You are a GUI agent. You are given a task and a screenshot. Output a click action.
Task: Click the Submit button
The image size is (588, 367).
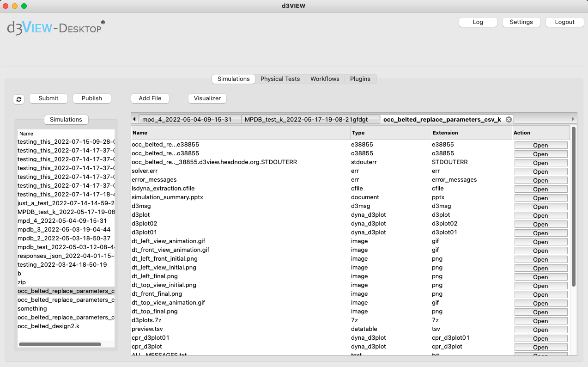[48, 98]
